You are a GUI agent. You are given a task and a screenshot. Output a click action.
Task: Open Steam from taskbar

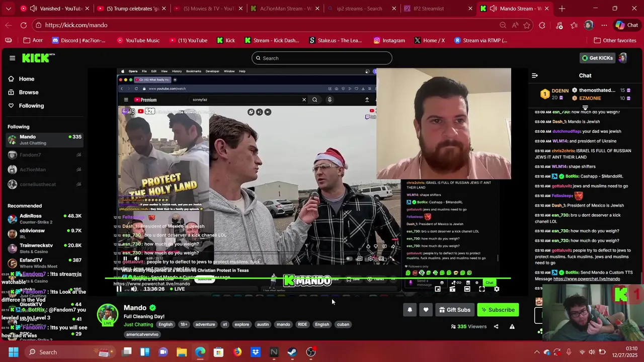292,352
